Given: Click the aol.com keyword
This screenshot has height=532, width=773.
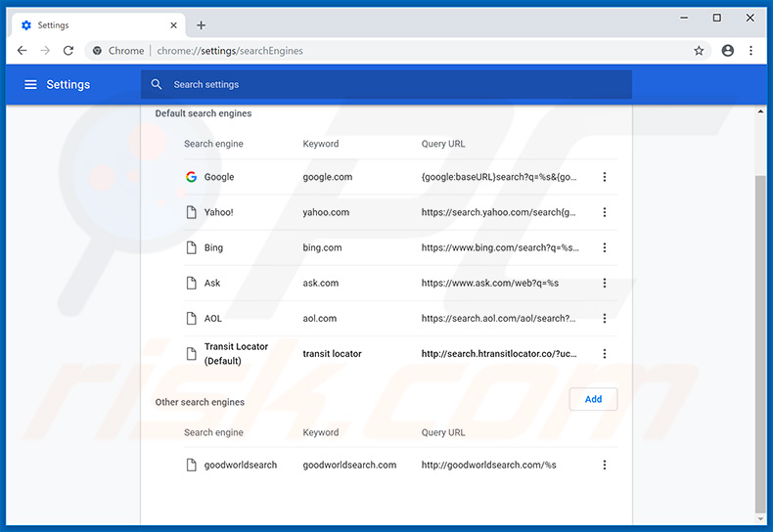Looking at the screenshot, I should click(319, 319).
